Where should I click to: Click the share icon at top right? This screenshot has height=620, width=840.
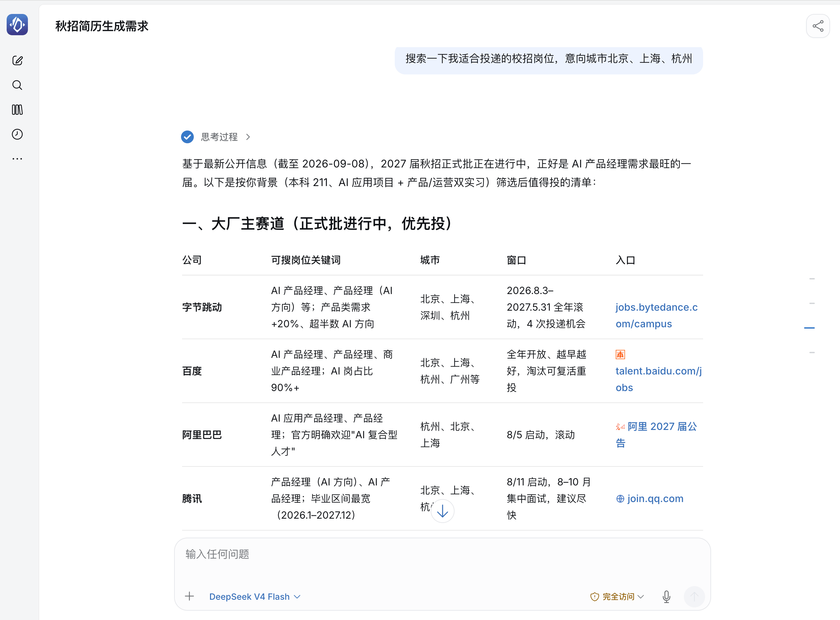pyautogui.click(x=818, y=26)
